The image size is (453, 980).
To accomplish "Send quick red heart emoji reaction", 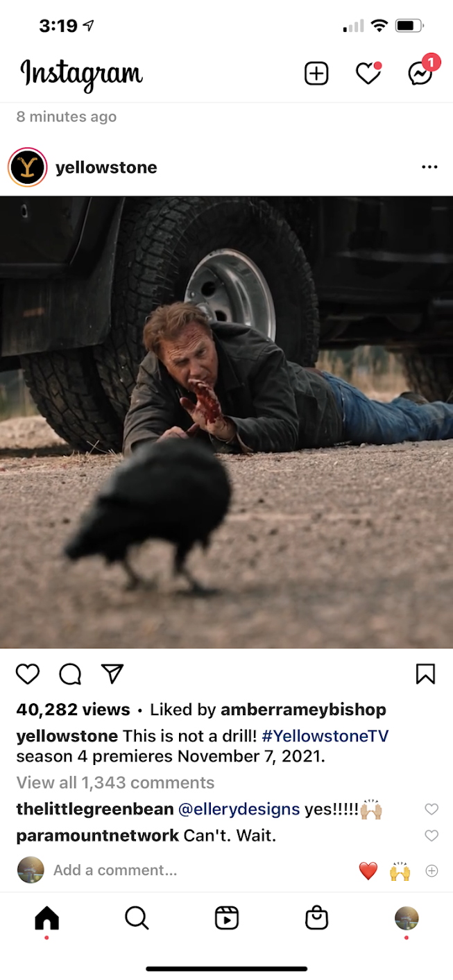I will point(368,870).
